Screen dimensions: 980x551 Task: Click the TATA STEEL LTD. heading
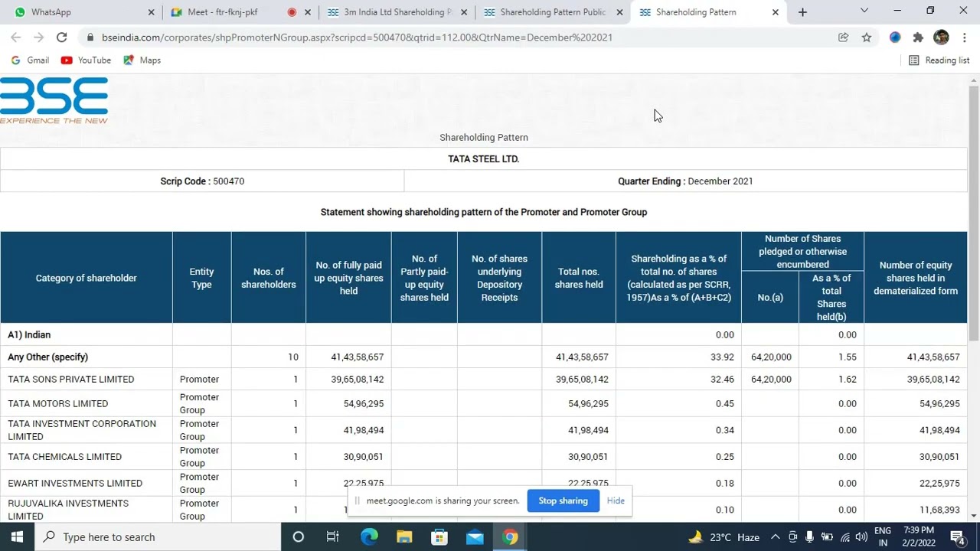click(x=484, y=159)
